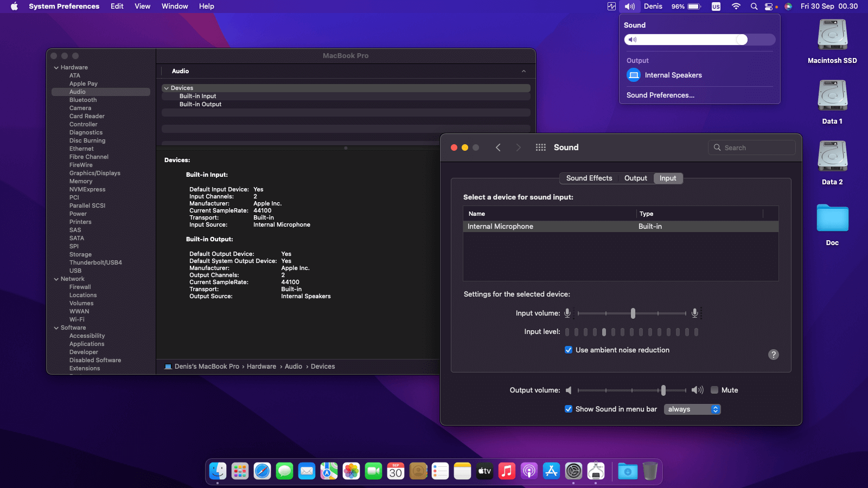Open Mail app in Dock

pyautogui.click(x=307, y=471)
